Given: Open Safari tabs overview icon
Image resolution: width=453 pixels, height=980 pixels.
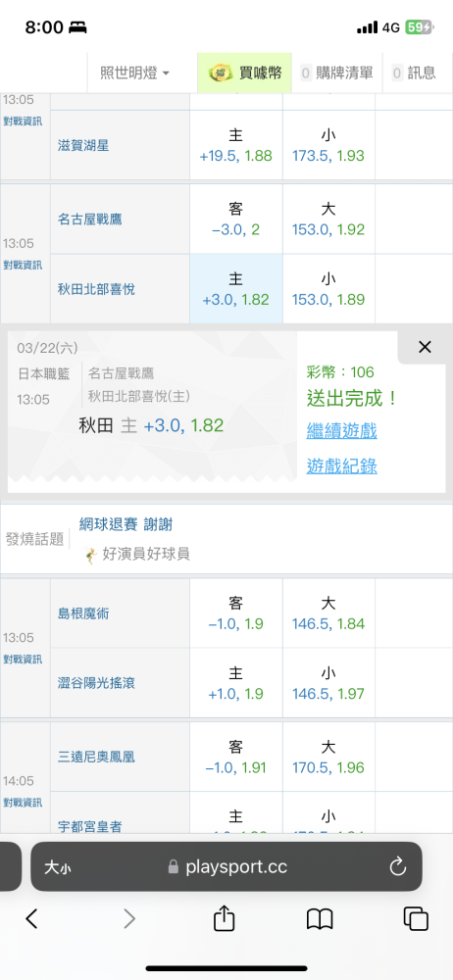Looking at the screenshot, I should coord(416,919).
